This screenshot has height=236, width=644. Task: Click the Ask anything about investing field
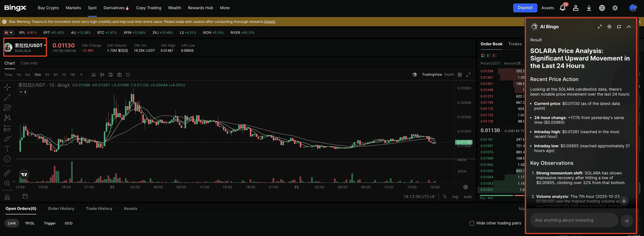click(x=574, y=220)
